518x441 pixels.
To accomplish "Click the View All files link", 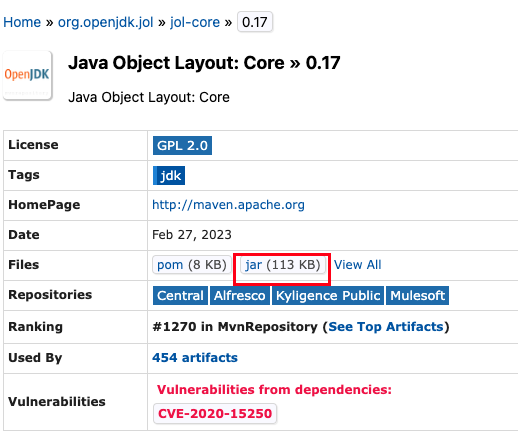I will [358, 265].
